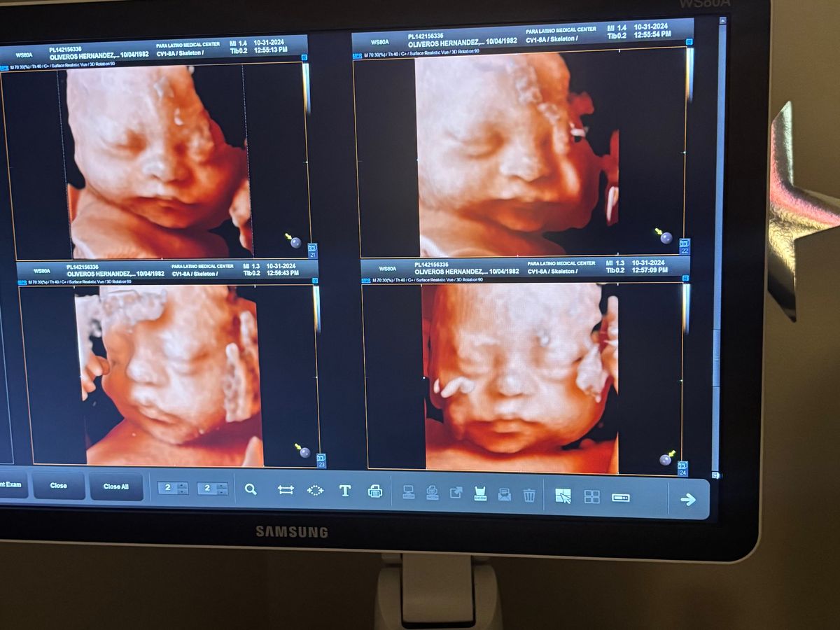Click the export to external arrow icon
Screen dimensions: 840x630
coord(456,493)
